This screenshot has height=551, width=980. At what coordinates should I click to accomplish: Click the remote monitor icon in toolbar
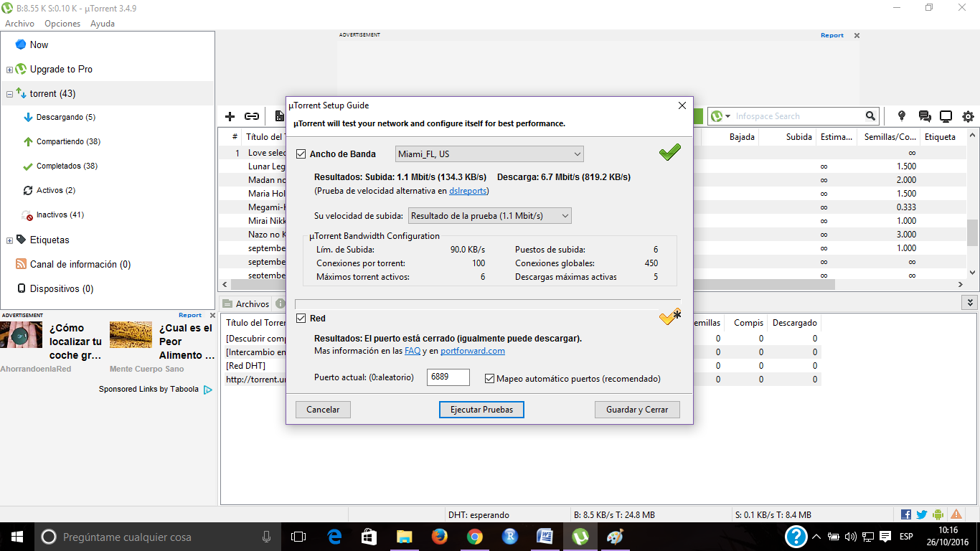[946, 116]
